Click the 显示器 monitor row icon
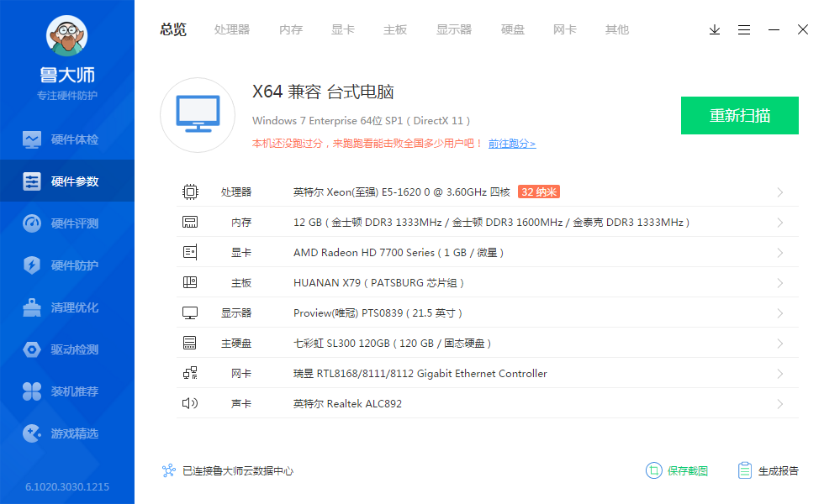The image size is (824, 504). click(190, 312)
